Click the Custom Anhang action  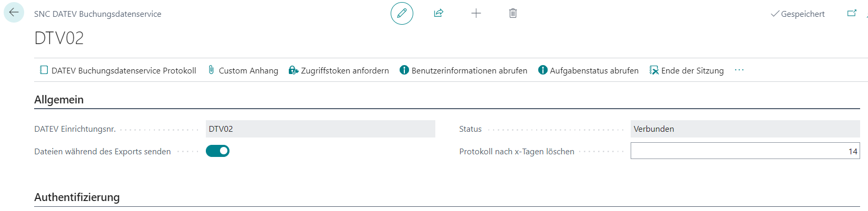pyautogui.click(x=243, y=70)
